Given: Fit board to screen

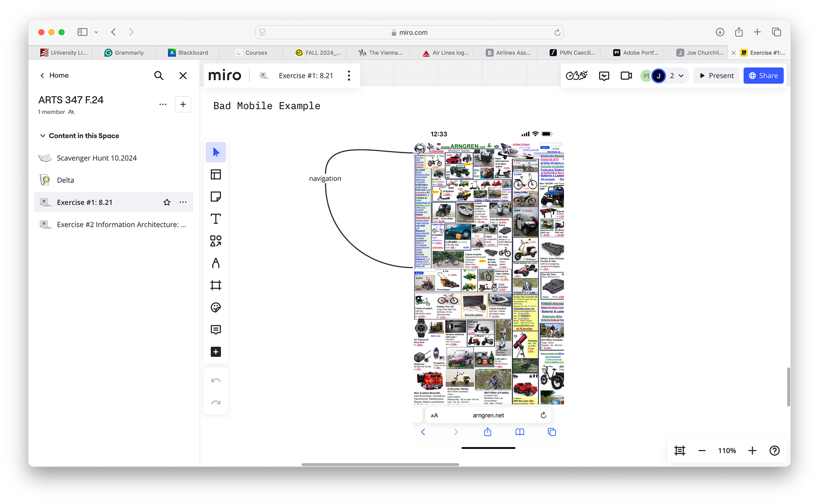Looking at the screenshot, I should coord(680,451).
